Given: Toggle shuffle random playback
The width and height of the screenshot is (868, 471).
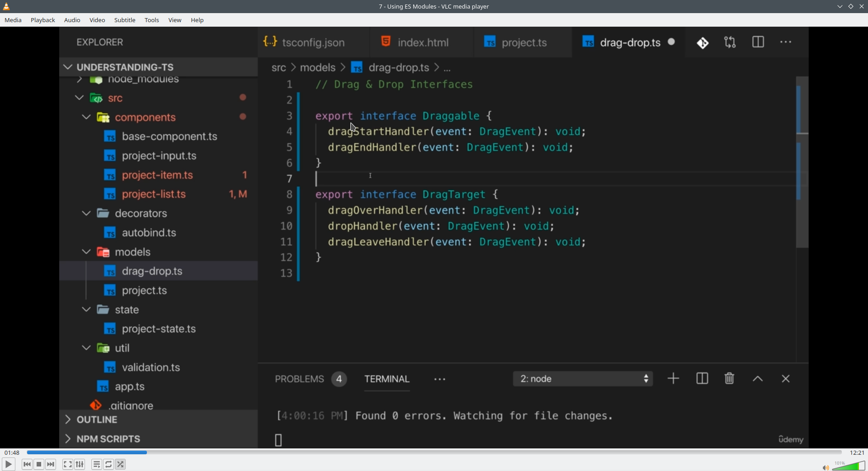Looking at the screenshot, I should click(121, 464).
